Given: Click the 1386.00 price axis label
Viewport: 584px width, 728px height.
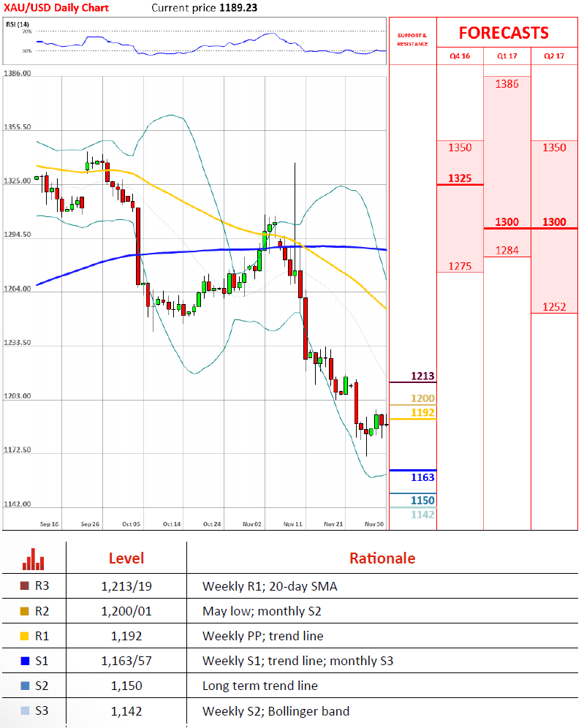Looking at the screenshot, I should click(x=18, y=73).
